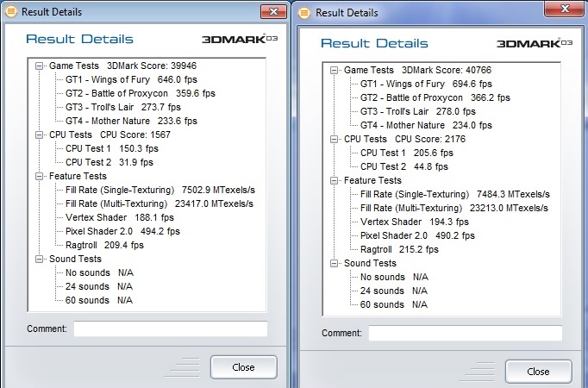Image resolution: width=588 pixels, height=388 pixels.
Task: Click the left window's Result Details title bar text
Action: tap(52, 12)
